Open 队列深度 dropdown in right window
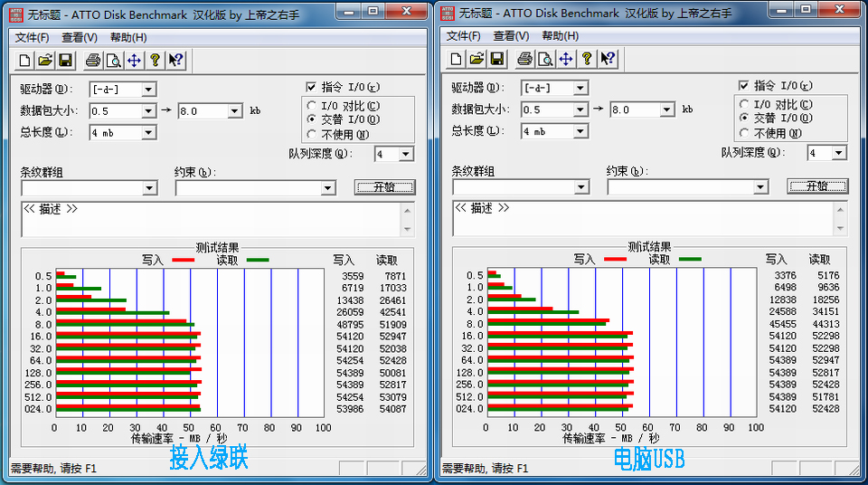 pyautogui.click(x=839, y=152)
